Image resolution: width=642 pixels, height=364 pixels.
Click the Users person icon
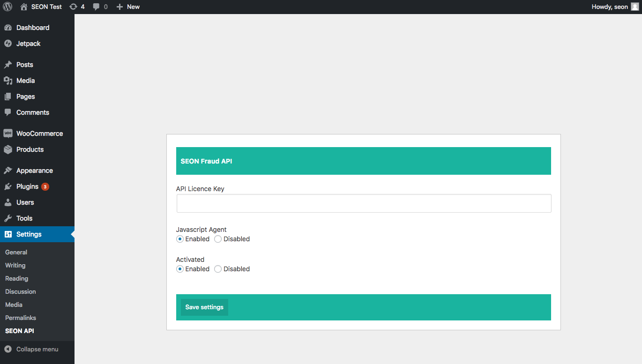(x=8, y=202)
